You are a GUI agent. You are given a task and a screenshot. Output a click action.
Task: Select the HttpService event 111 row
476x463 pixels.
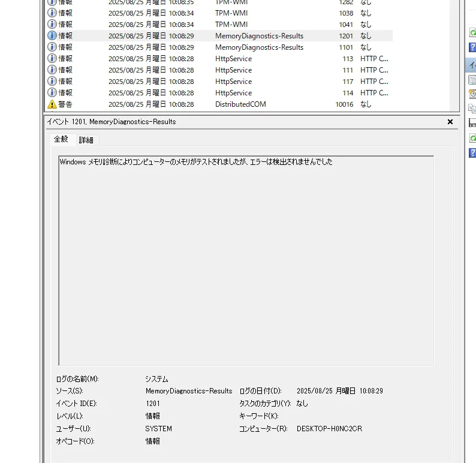(x=234, y=70)
